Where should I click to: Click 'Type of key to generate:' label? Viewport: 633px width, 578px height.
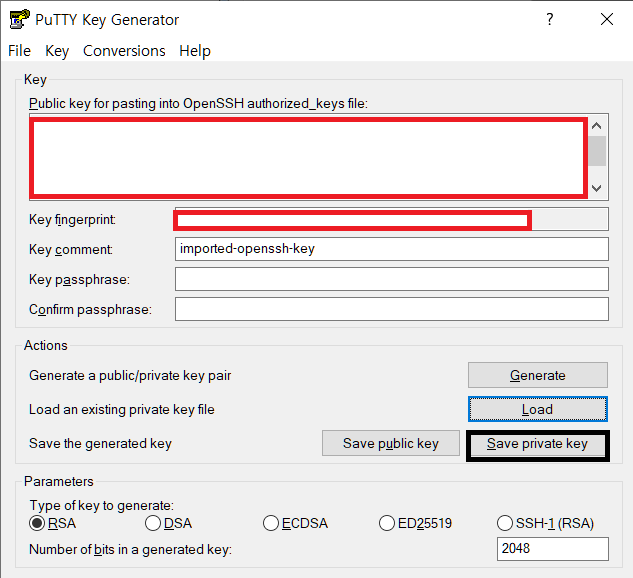(101, 505)
